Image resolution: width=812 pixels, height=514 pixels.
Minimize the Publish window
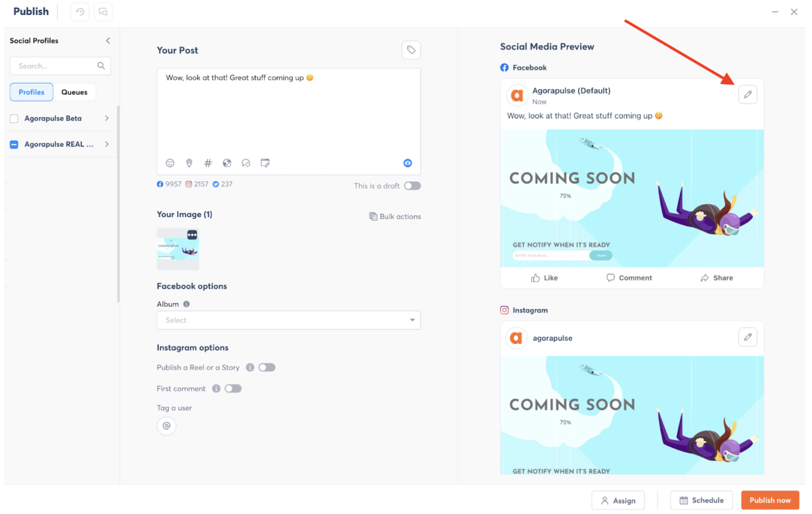click(x=775, y=12)
